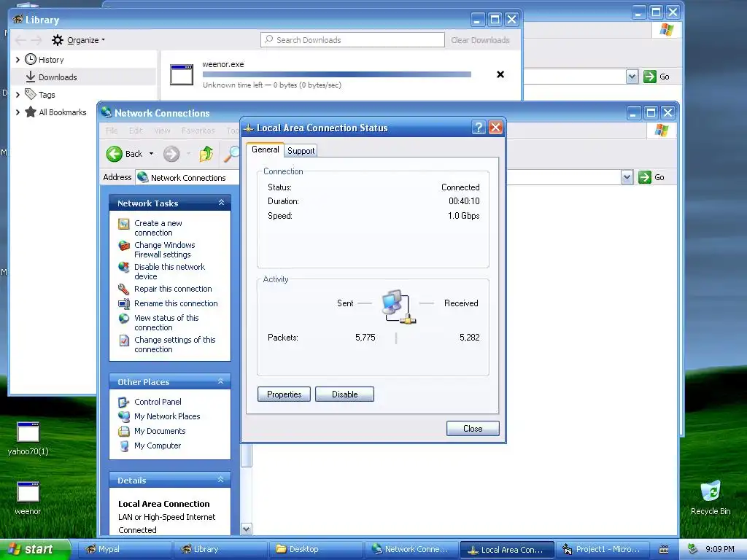Click the Search Downloads field

352,40
